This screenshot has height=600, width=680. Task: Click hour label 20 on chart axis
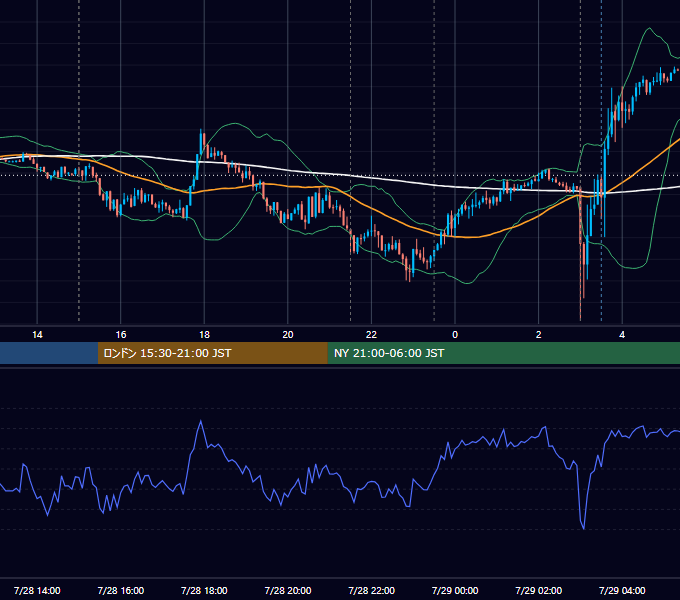coord(288,335)
